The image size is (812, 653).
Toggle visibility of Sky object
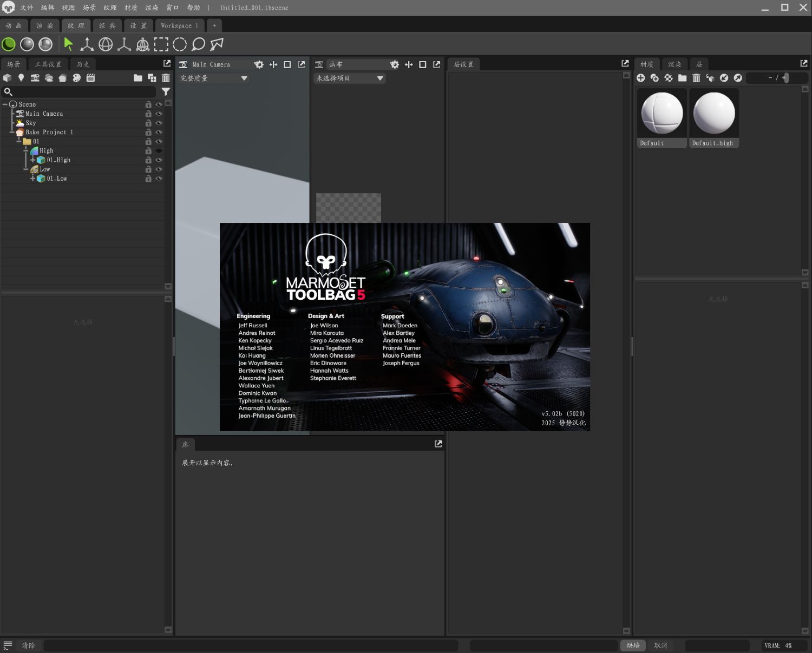pos(159,123)
